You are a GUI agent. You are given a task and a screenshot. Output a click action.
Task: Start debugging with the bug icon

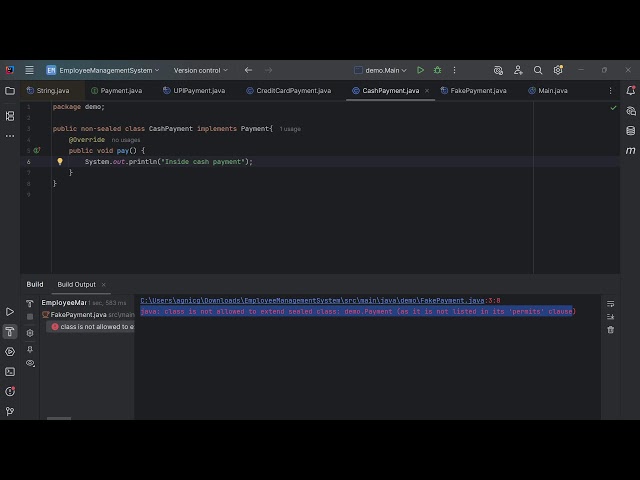(438, 70)
